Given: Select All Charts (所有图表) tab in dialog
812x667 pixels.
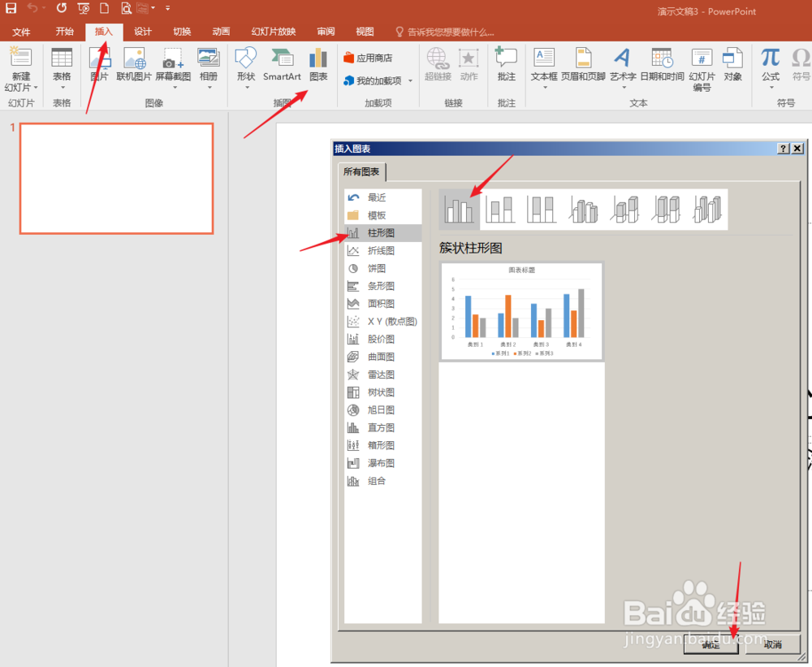Looking at the screenshot, I should coord(361,171).
